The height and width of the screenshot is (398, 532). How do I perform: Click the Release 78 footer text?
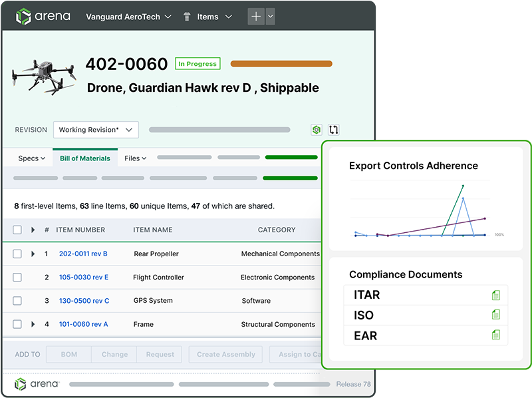(353, 384)
